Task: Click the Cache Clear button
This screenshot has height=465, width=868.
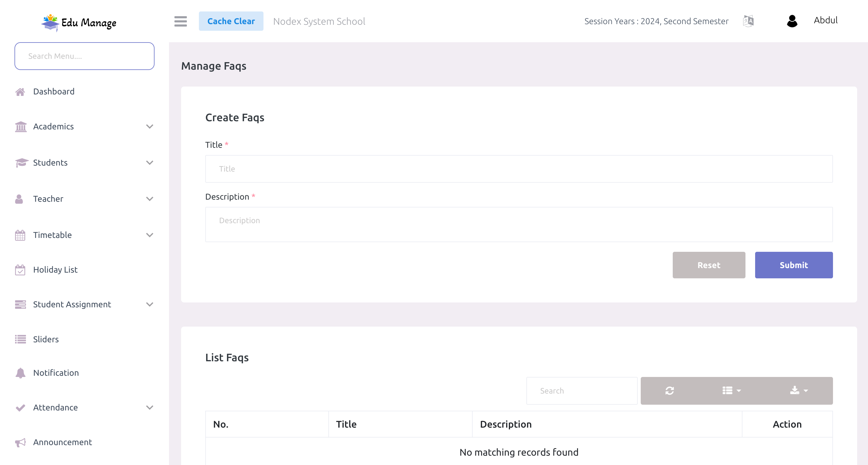Action: click(231, 21)
